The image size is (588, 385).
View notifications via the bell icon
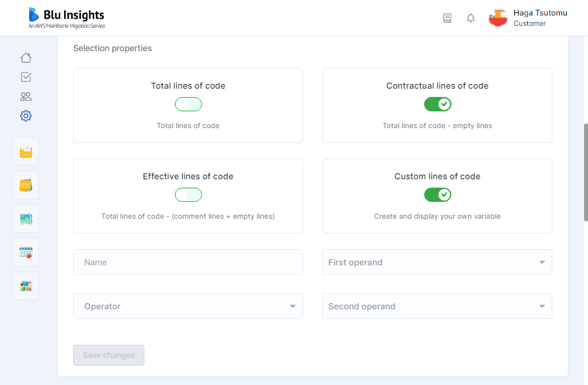coord(471,18)
